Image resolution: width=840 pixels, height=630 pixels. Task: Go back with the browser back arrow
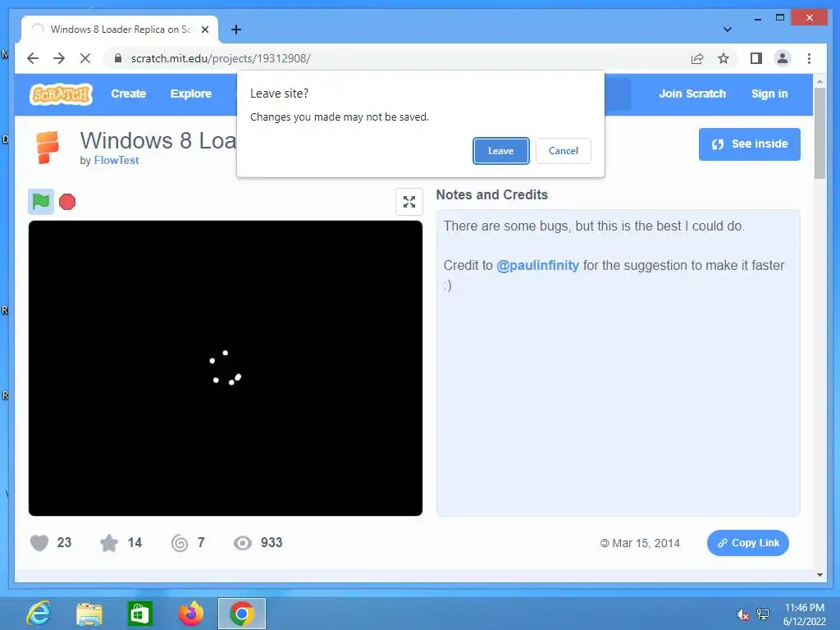pos(33,58)
